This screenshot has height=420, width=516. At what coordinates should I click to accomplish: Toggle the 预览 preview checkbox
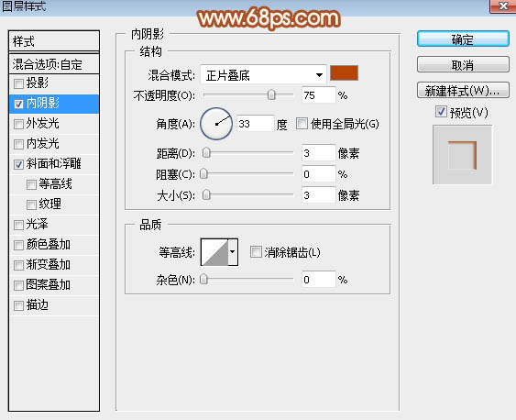(441, 112)
